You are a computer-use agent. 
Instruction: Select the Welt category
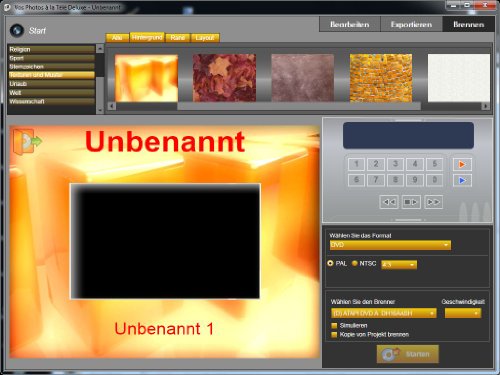(52, 93)
